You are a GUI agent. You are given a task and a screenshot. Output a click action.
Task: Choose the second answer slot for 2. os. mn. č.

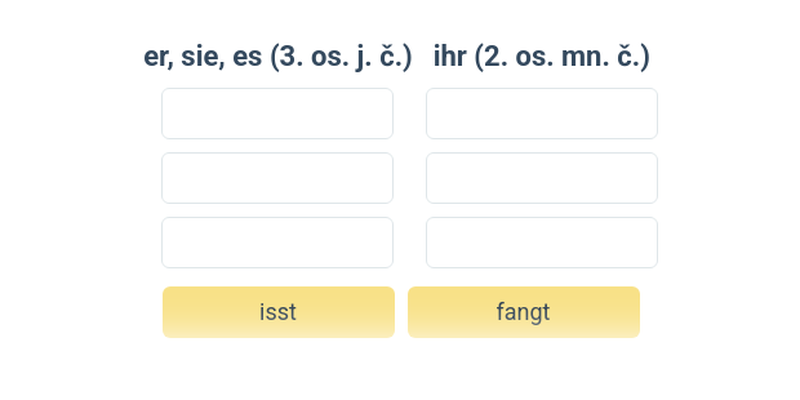click(541, 178)
